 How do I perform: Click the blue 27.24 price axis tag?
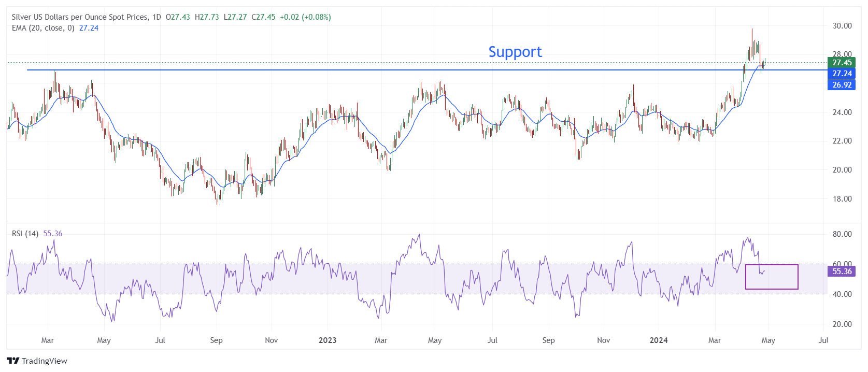842,74
